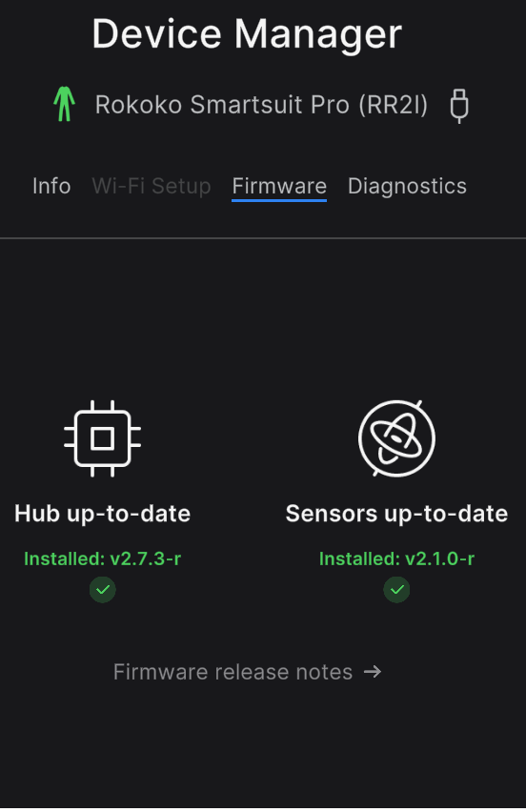Click the Installed: v2.7.3-r hub version text

103,558
